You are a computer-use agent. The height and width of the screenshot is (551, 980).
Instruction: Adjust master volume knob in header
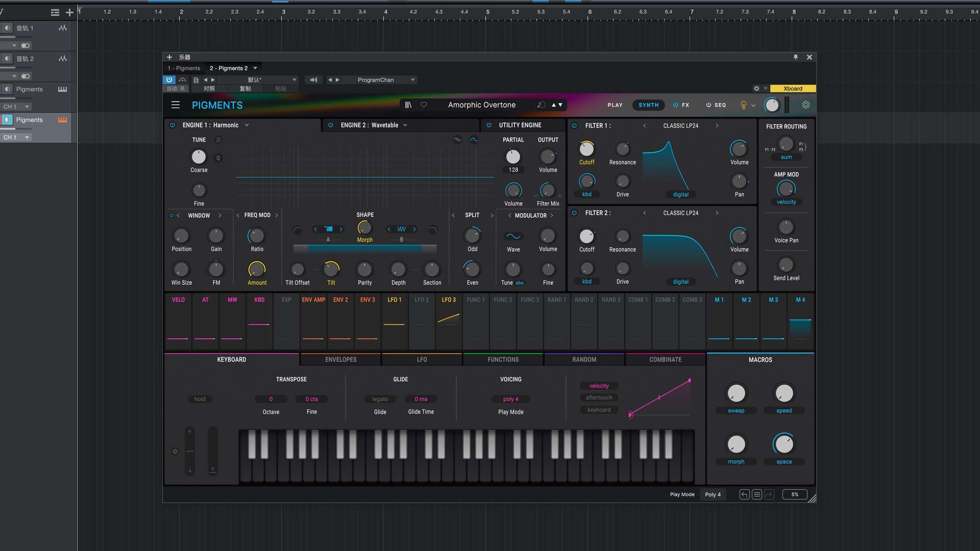772,105
